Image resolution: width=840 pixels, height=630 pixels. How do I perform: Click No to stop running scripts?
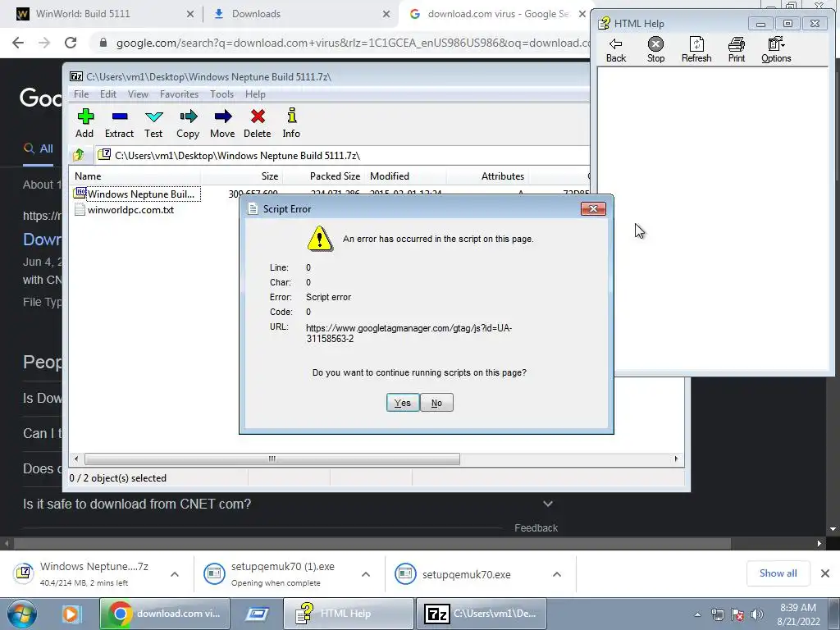(436, 403)
